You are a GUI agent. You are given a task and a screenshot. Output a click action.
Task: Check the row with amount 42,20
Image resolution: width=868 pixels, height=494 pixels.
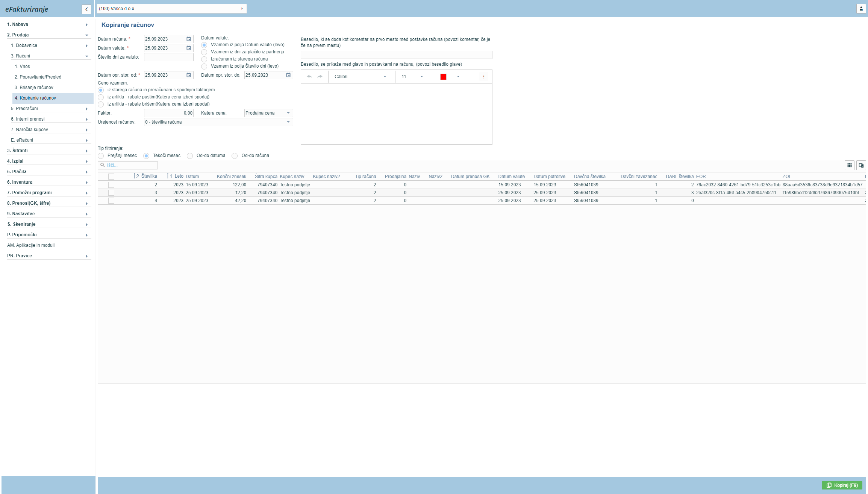click(111, 201)
